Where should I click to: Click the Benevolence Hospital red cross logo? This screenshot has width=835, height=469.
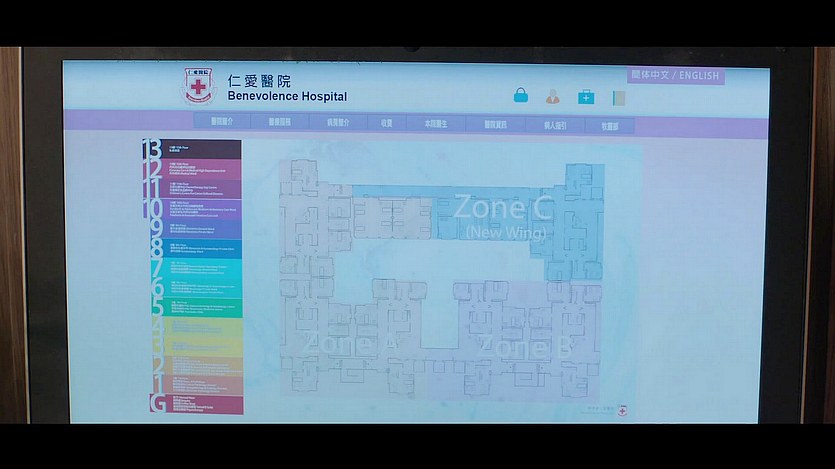[x=198, y=87]
